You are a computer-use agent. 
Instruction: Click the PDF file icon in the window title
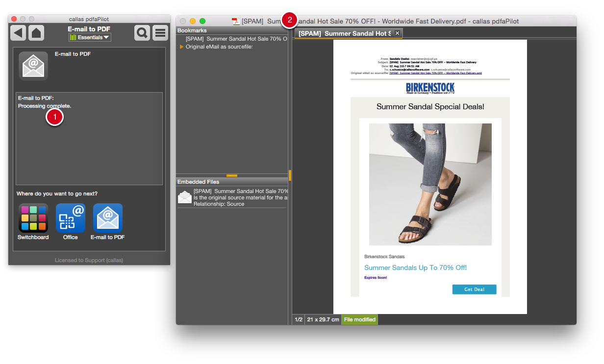(236, 21)
